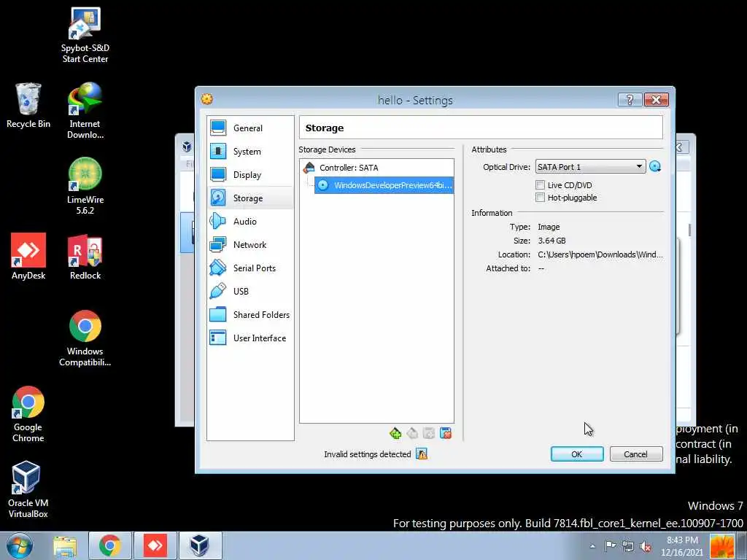Open the Shared Folders category

point(250,315)
